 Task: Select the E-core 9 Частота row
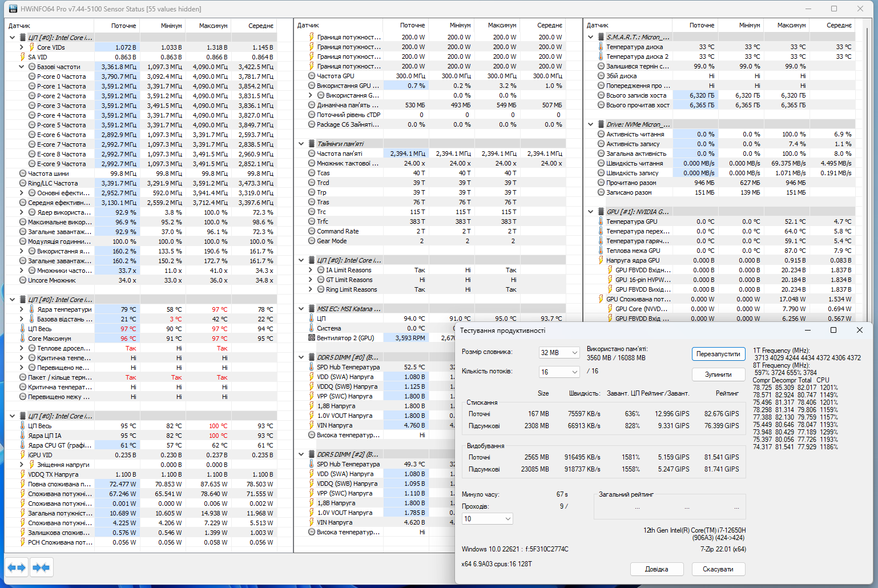coord(141,164)
